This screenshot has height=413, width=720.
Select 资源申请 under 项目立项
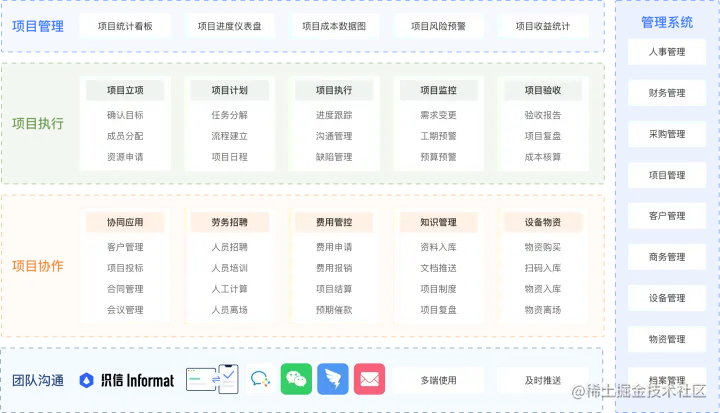coord(125,157)
